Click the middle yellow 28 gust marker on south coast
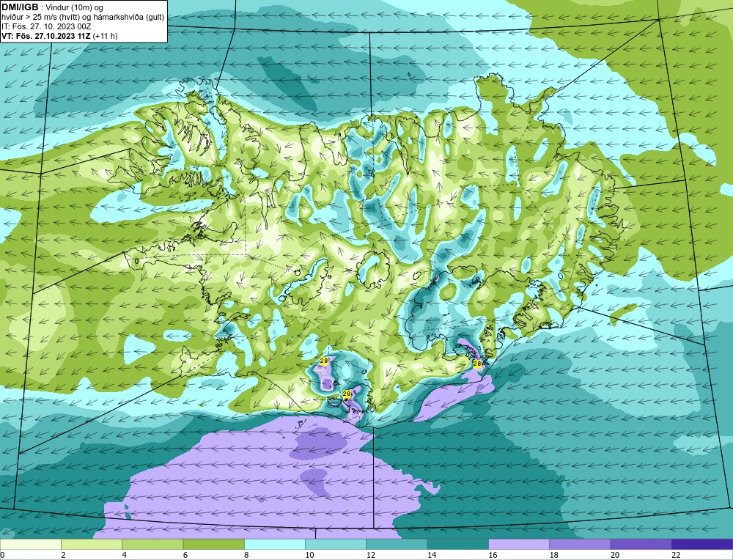Screen dimensions: 733x560 pyautogui.click(x=347, y=394)
